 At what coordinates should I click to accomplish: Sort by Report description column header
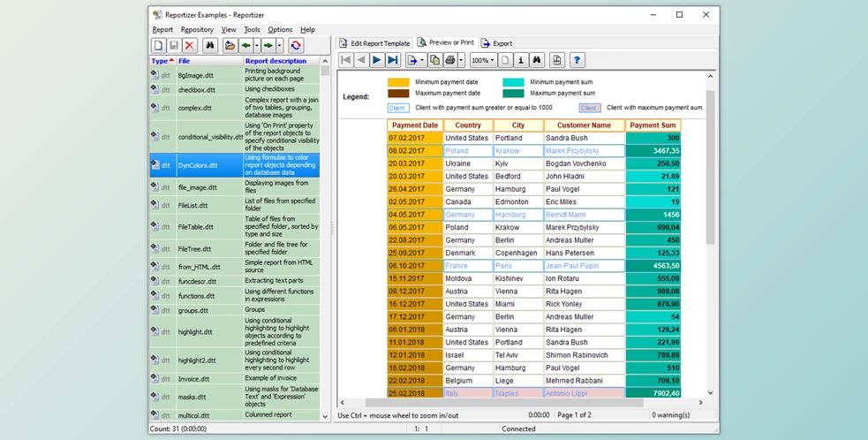pyautogui.click(x=281, y=61)
